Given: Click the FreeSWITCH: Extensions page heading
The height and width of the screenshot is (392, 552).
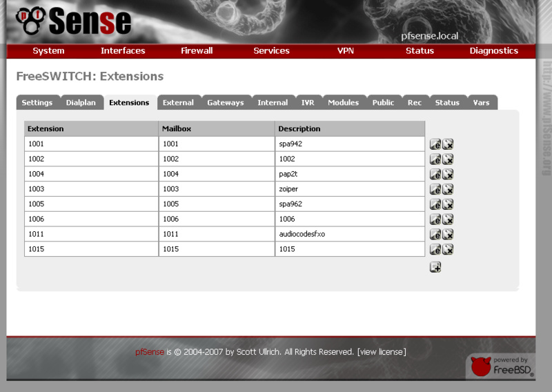Looking at the screenshot, I should 90,77.
